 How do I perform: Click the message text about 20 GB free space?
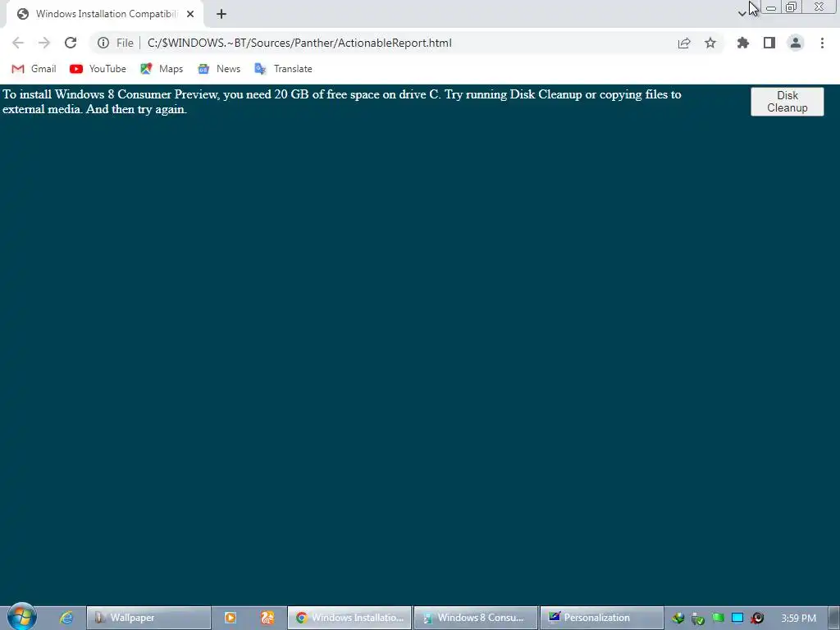342,102
